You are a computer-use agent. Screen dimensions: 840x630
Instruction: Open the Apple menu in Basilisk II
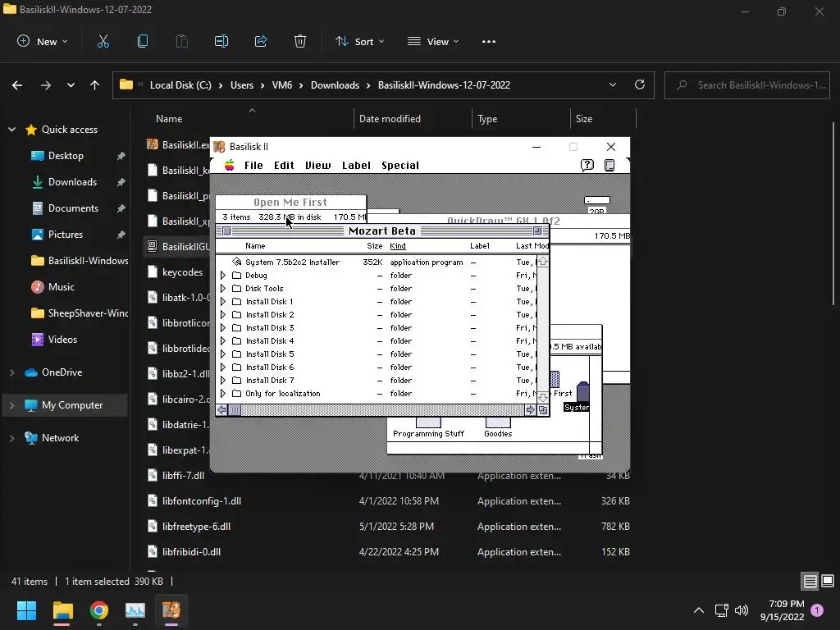click(230, 165)
